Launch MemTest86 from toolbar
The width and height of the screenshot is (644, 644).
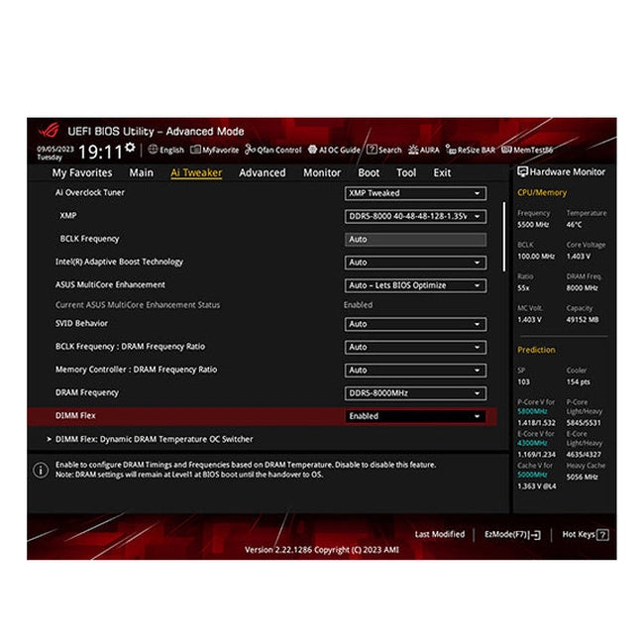[527, 150]
